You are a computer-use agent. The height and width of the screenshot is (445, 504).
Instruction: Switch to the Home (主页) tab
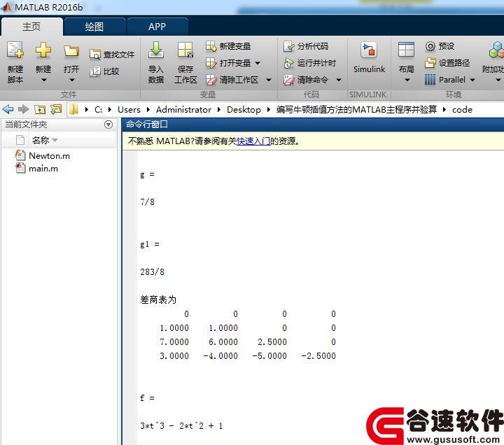[31, 27]
